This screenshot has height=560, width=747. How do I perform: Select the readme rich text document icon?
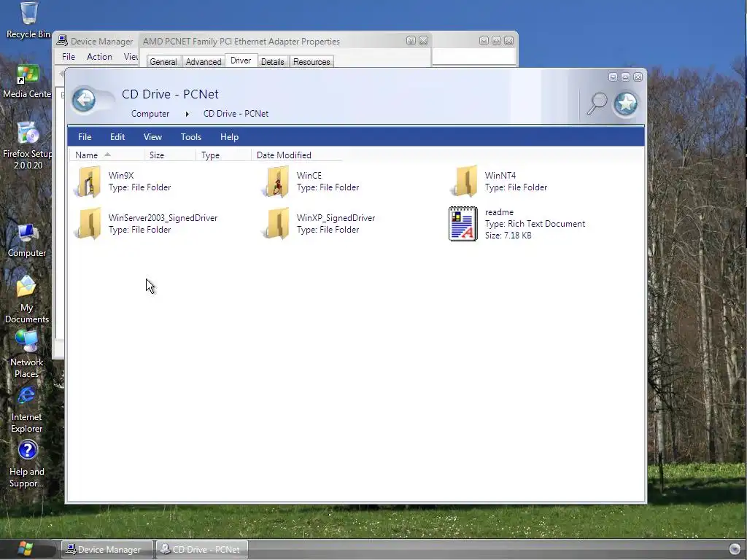coord(463,224)
